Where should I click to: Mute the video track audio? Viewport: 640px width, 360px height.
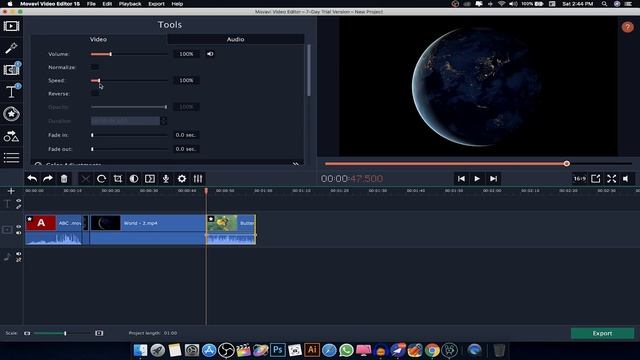click(19, 233)
